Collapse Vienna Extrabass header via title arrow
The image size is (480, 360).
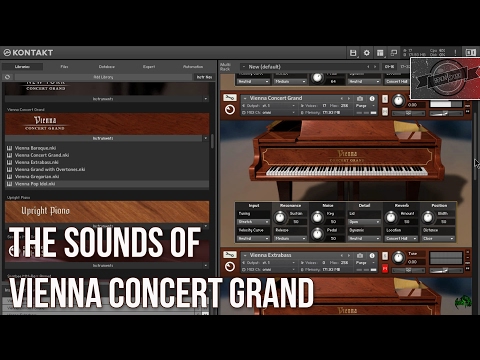tap(245, 255)
